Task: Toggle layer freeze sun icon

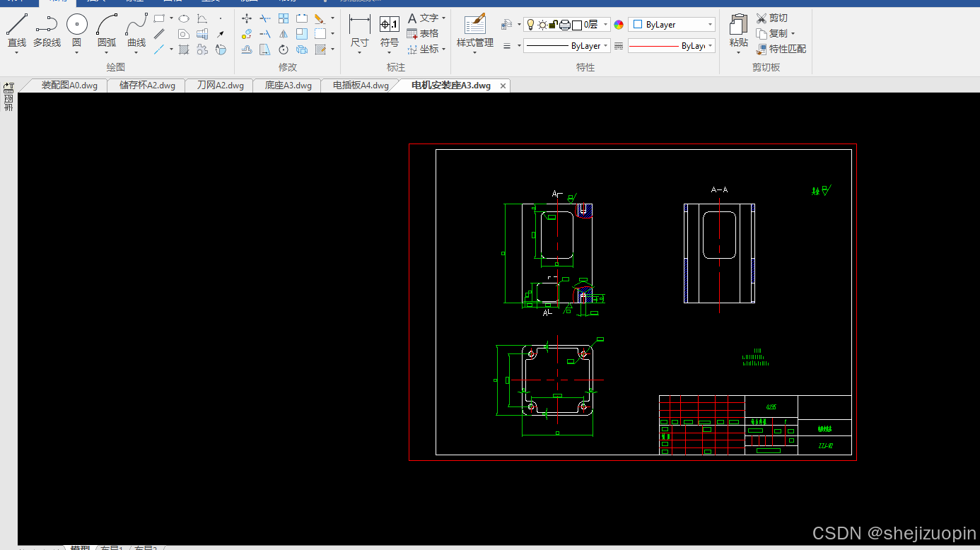Action: 542,25
